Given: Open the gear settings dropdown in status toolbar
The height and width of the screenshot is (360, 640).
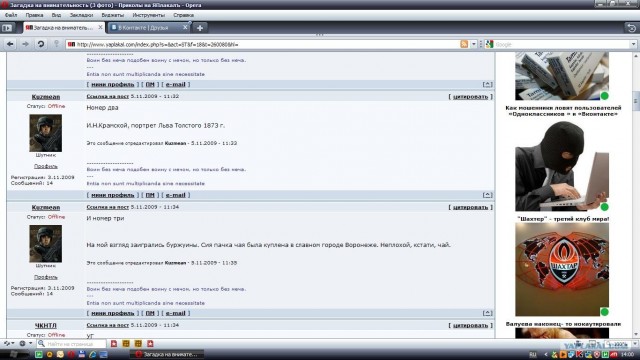Looking at the screenshot, I should [x=25, y=344].
